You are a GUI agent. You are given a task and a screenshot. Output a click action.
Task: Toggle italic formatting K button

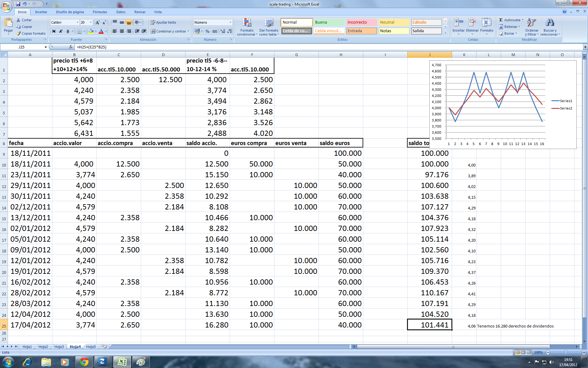pyautogui.click(x=61, y=31)
